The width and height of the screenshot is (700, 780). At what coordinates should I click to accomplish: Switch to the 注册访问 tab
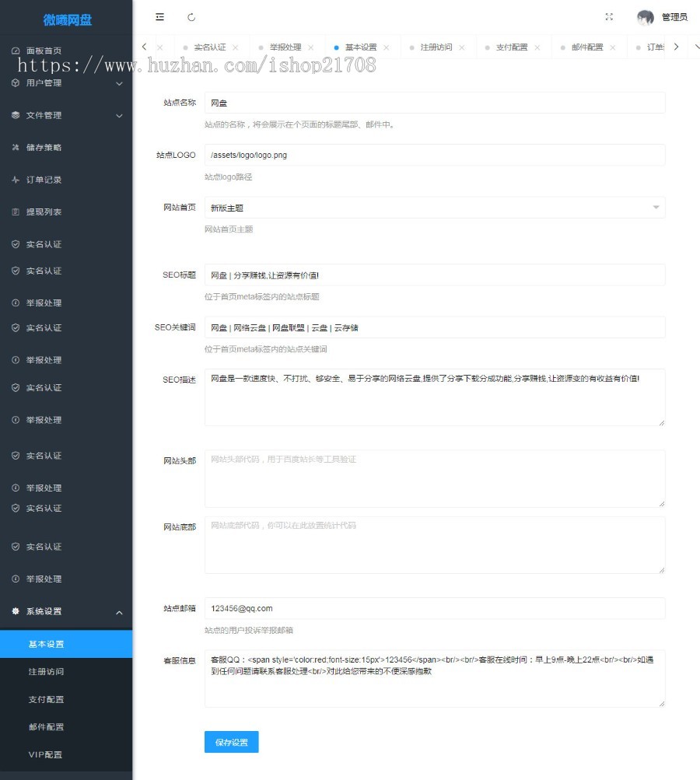(x=436, y=47)
